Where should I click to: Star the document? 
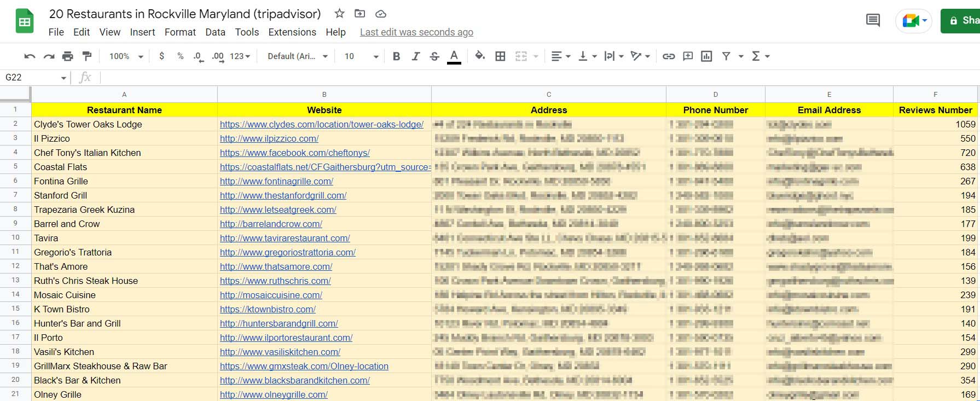tap(339, 14)
